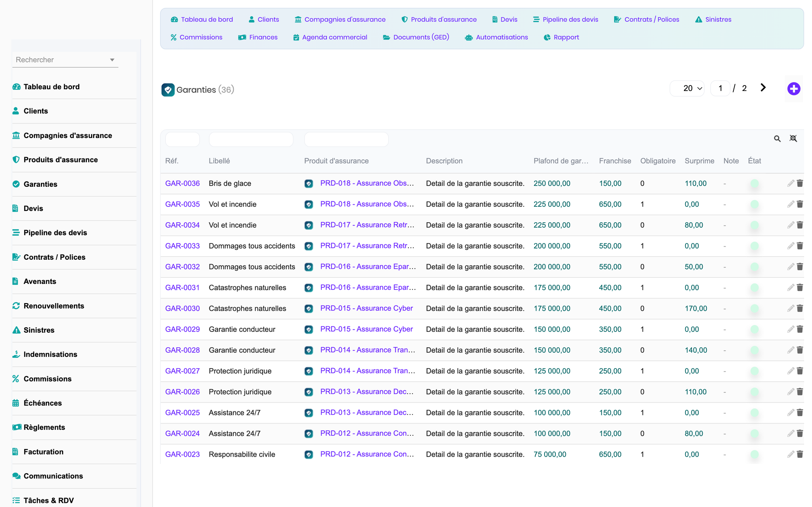Click the Produit d'assurance filter input field

[346, 139]
